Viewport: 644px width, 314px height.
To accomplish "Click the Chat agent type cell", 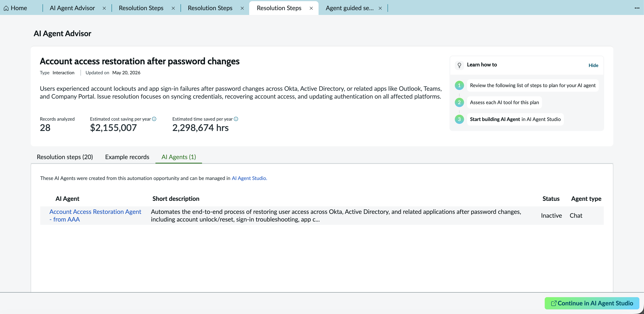I will click(576, 215).
